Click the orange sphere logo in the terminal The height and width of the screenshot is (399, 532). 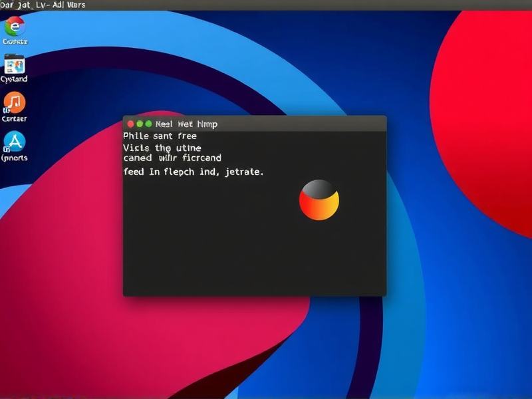tap(318, 199)
